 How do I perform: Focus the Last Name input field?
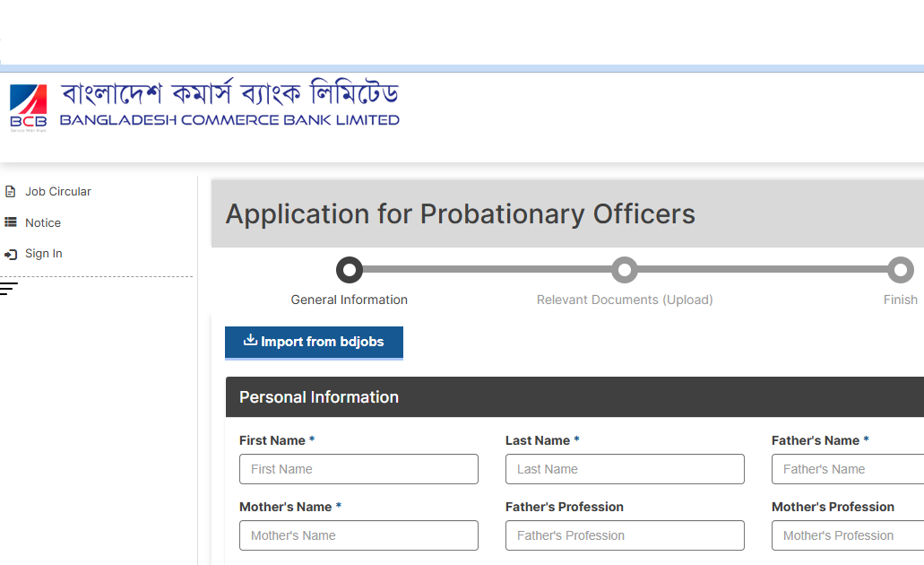tap(625, 469)
